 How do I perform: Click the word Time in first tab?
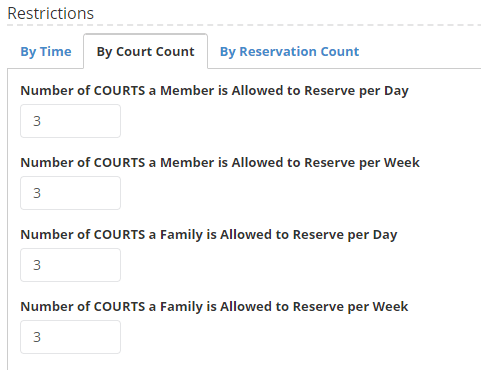click(56, 52)
